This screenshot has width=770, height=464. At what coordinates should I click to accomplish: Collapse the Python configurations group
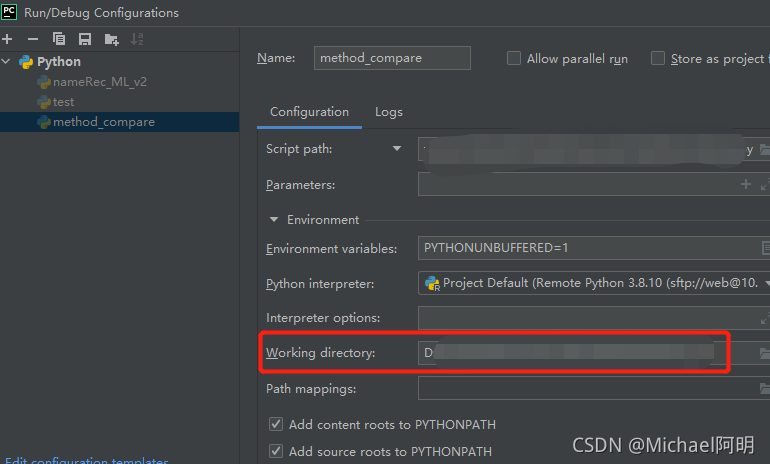6,61
